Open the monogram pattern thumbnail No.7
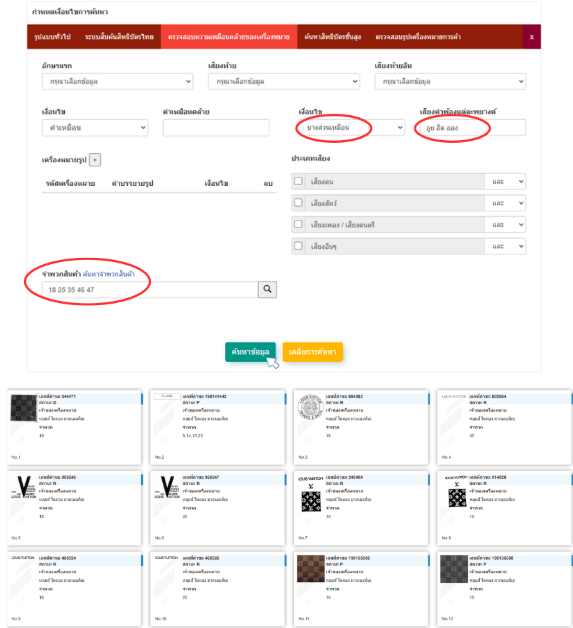 coord(311,493)
